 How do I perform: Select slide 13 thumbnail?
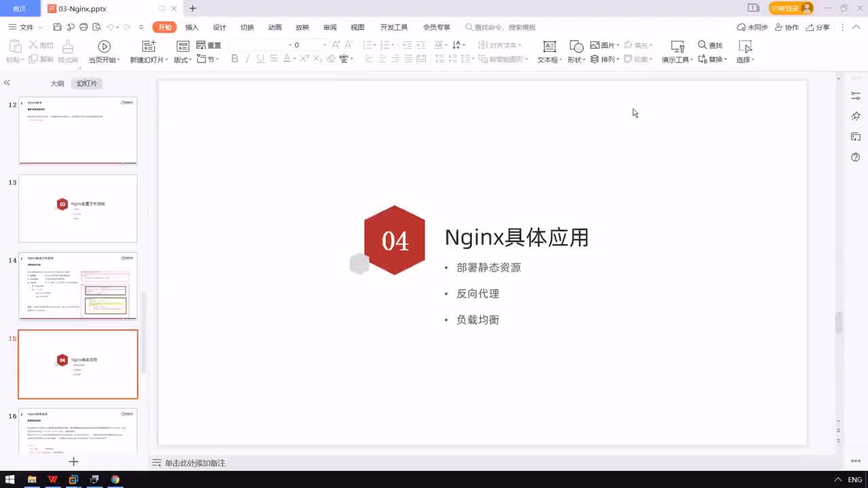coord(78,209)
